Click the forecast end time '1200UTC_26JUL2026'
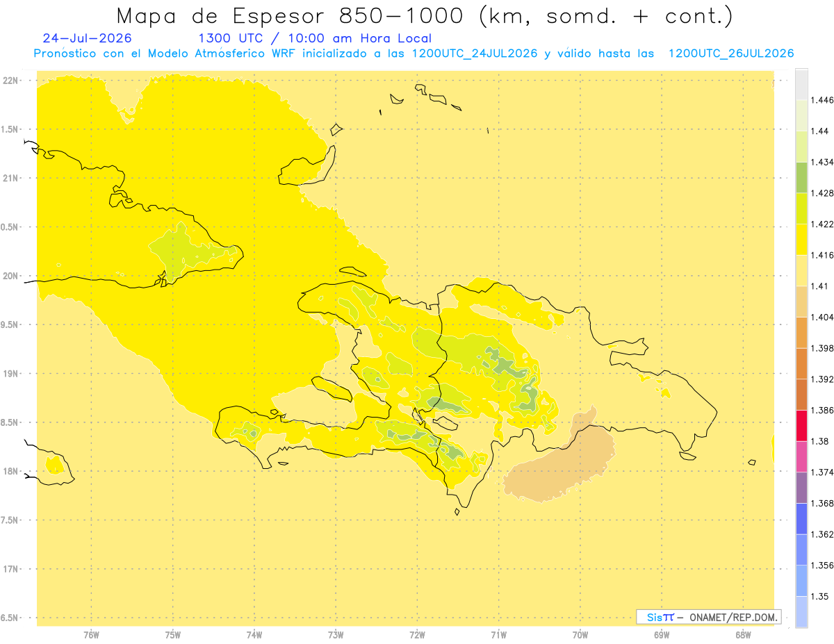The image size is (834, 644). pyautogui.click(x=731, y=53)
